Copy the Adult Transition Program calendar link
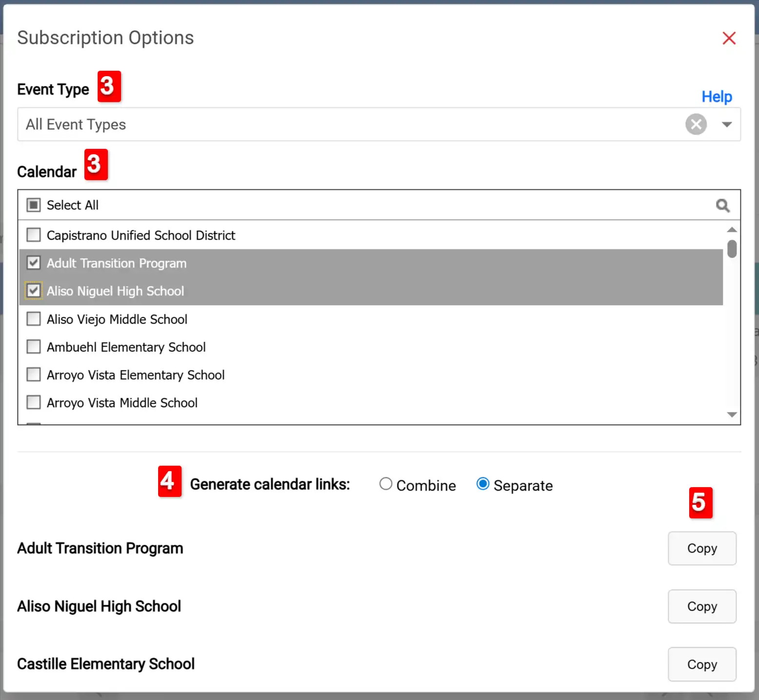Image resolution: width=759 pixels, height=700 pixels. pyautogui.click(x=702, y=548)
